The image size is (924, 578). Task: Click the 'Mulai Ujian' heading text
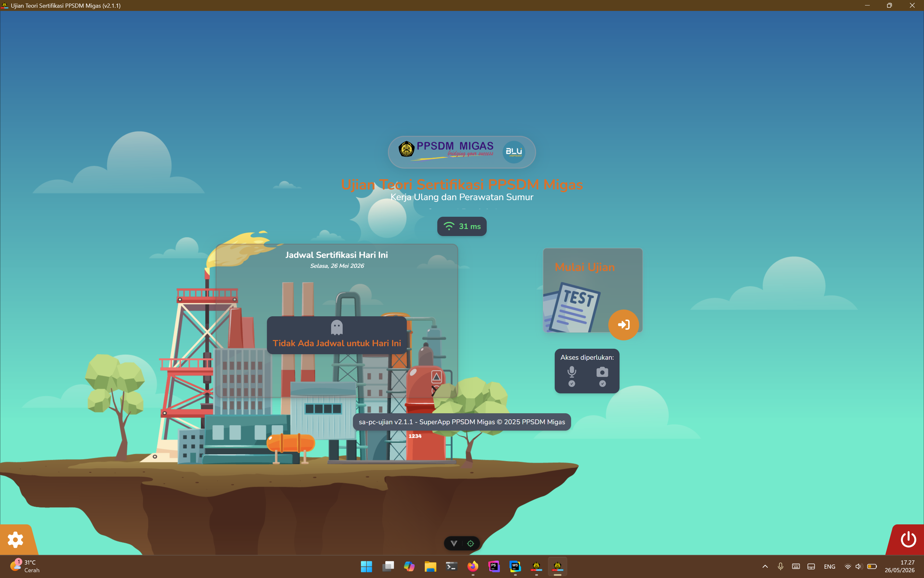585,267
